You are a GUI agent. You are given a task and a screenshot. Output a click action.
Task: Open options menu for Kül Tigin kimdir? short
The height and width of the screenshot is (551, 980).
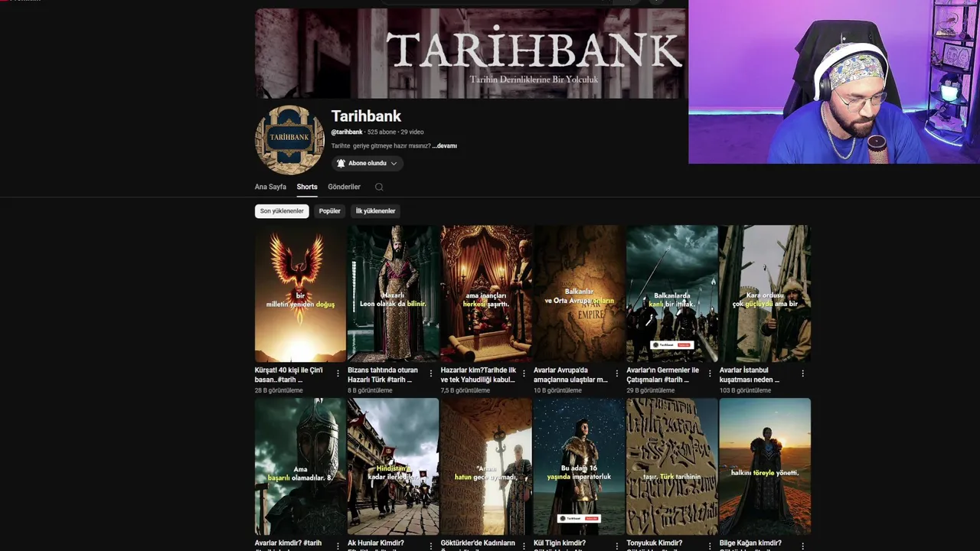(x=616, y=546)
